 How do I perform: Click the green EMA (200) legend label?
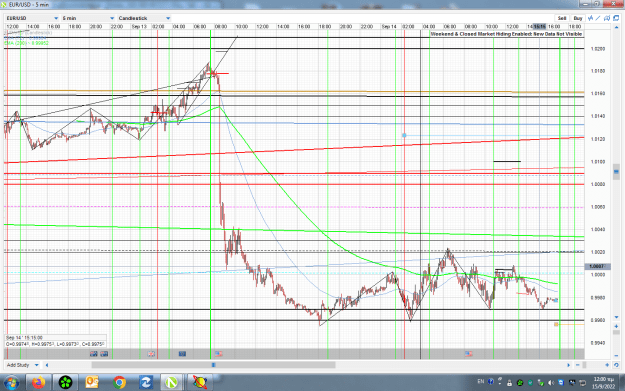(x=27, y=43)
